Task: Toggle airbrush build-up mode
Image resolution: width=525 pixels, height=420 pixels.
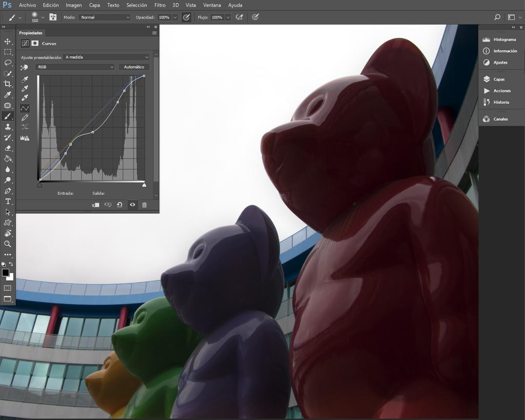Action: click(x=239, y=17)
